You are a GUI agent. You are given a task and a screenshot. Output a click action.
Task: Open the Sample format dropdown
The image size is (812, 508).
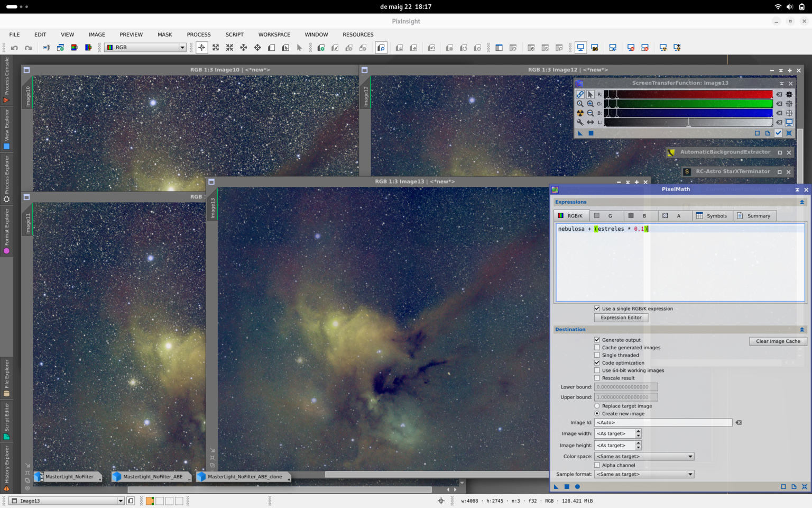[644, 474]
